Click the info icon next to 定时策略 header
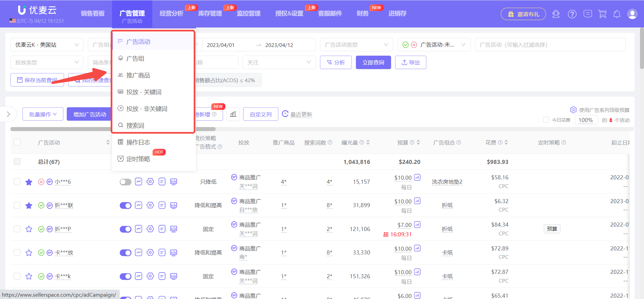Viewport: 644px width, 299px height. [564, 142]
